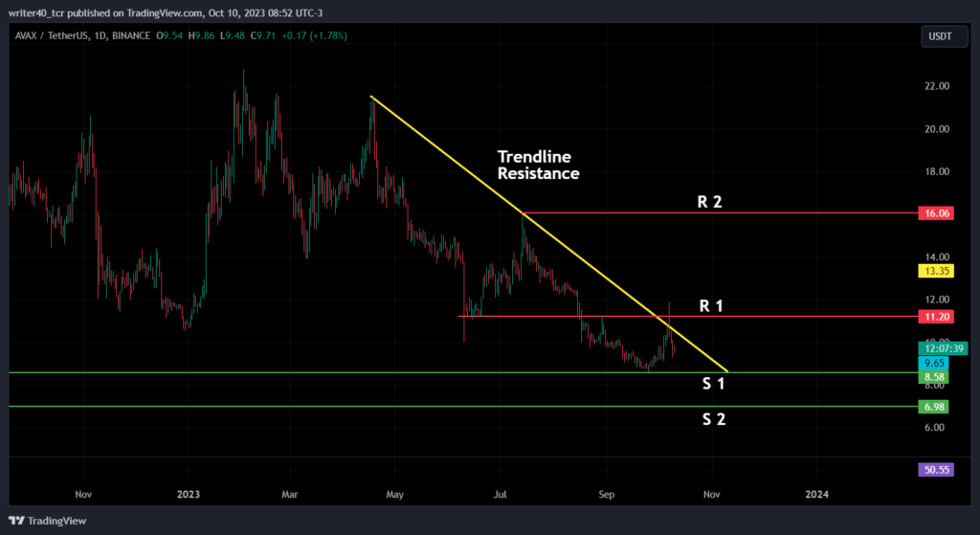Click the TradingView logo at bottom left
Viewport: 980px width, 535px height.
click(x=48, y=521)
